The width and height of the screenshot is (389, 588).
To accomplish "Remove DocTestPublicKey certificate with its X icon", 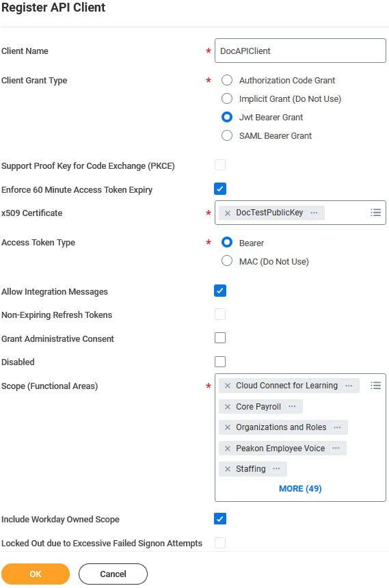I will coord(228,213).
